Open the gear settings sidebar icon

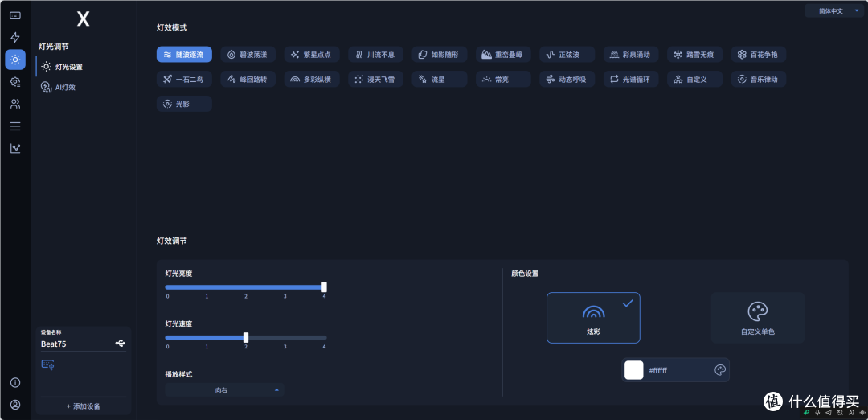point(15,81)
